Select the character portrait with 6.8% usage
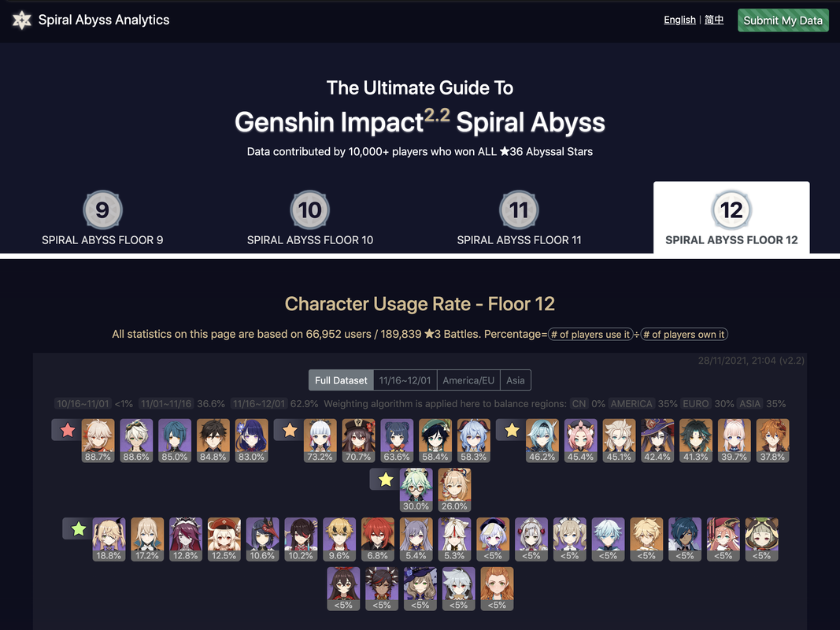Screen dimensions: 840x630 pos(378,539)
